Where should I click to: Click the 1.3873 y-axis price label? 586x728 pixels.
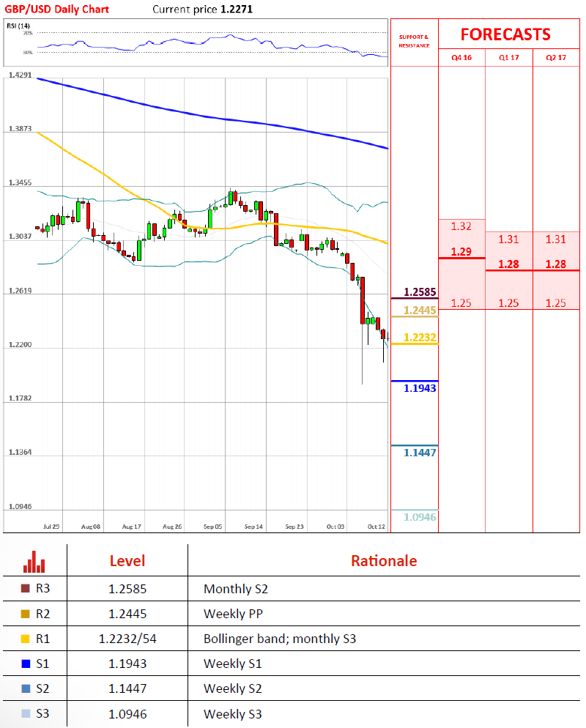(21, 129)
